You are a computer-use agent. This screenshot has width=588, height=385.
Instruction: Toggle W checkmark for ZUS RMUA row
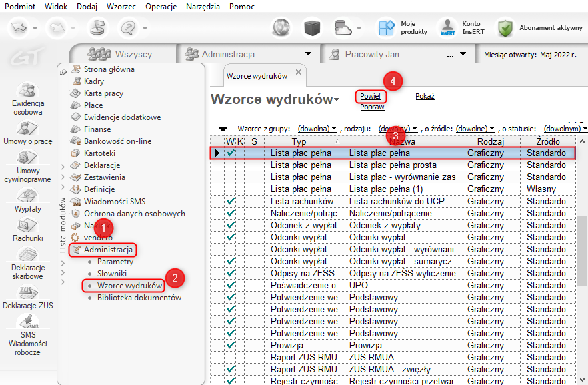coord(230,357)
